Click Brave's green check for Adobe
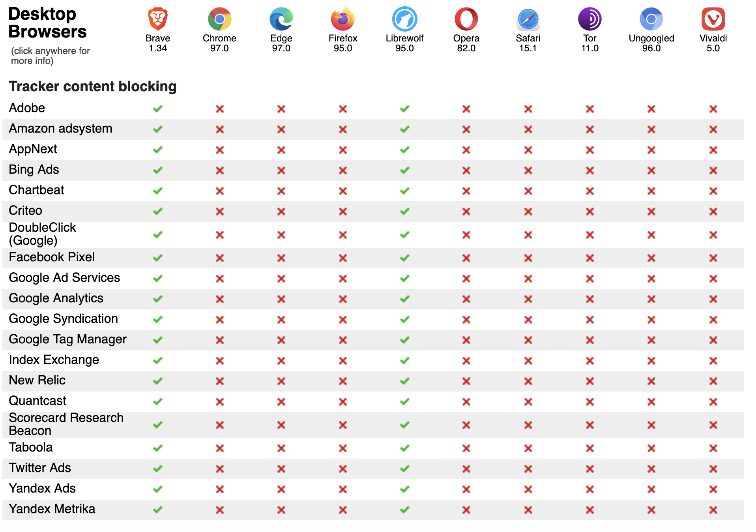Screen dimensions: 756x532 [x=158, y=109]
